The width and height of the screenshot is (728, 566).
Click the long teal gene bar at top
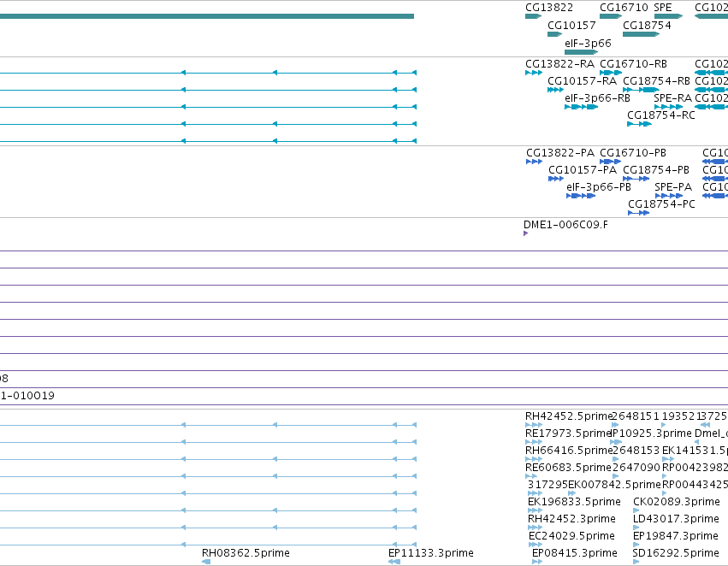pos(207,16)
